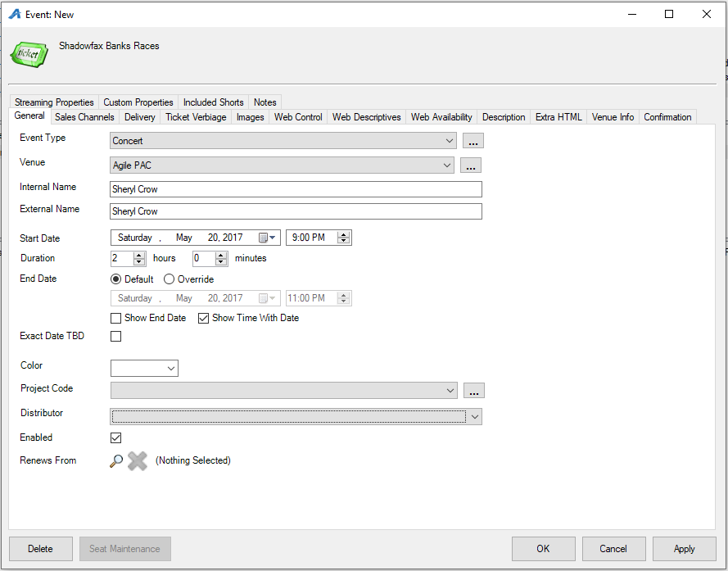This screenshot has width=728, height=571.
Task: Open the Venue Info tab
Action: click(x=613, y=117)
